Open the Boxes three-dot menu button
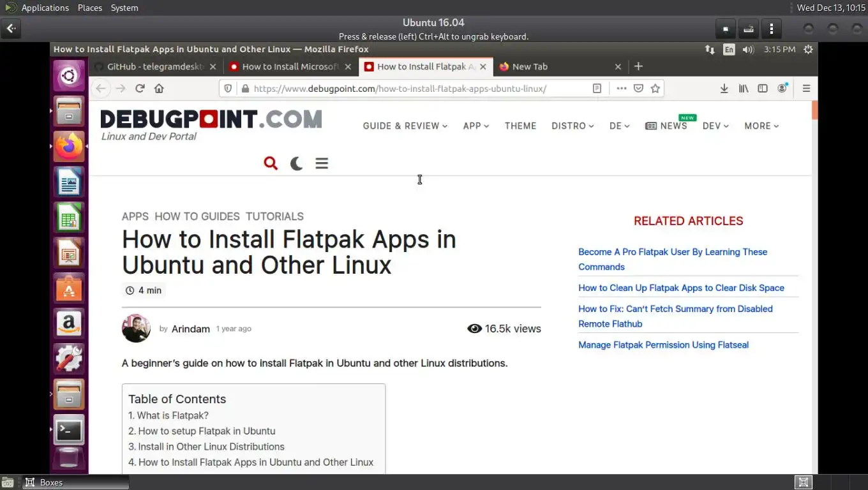868x490 pixels. pos(772,29)
